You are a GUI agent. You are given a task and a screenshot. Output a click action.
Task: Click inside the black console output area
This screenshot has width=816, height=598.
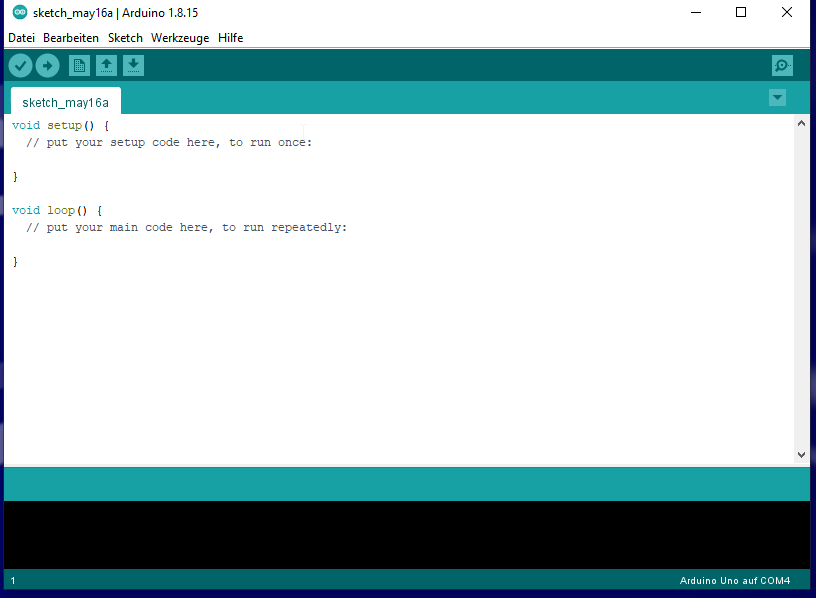(407, 535)
